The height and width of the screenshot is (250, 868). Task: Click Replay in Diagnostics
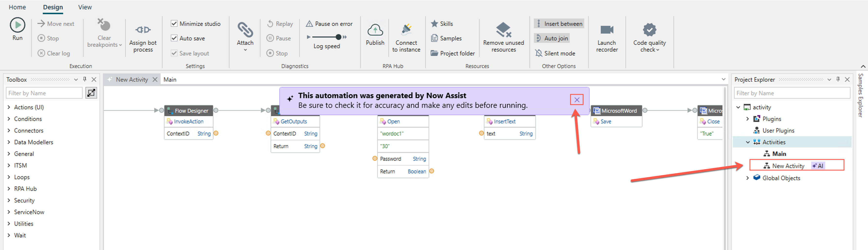280,24
